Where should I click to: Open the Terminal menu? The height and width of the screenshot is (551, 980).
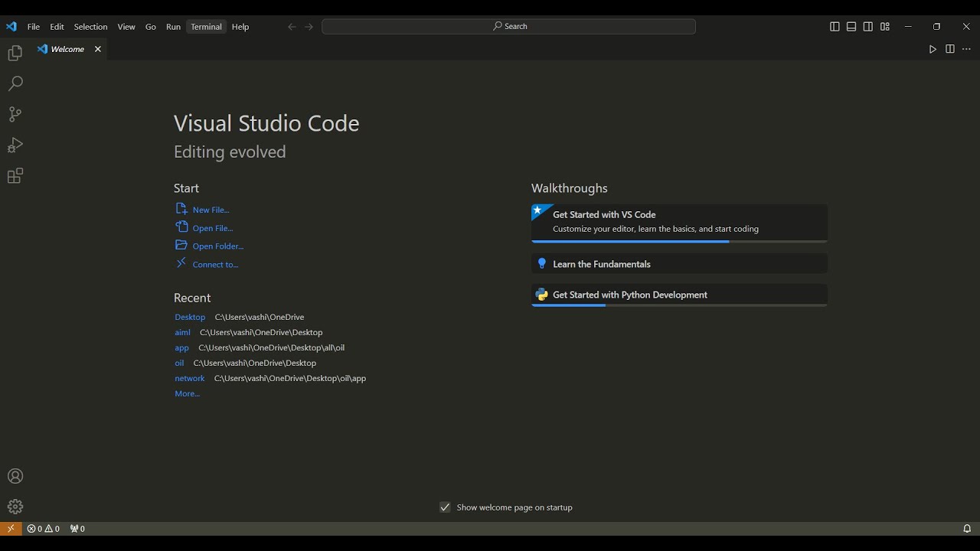pyautogui.click(x=206, y=27)
